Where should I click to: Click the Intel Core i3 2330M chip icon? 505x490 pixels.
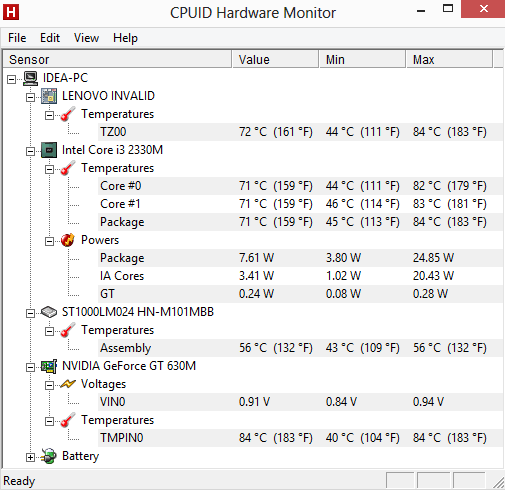coord(49,150)
